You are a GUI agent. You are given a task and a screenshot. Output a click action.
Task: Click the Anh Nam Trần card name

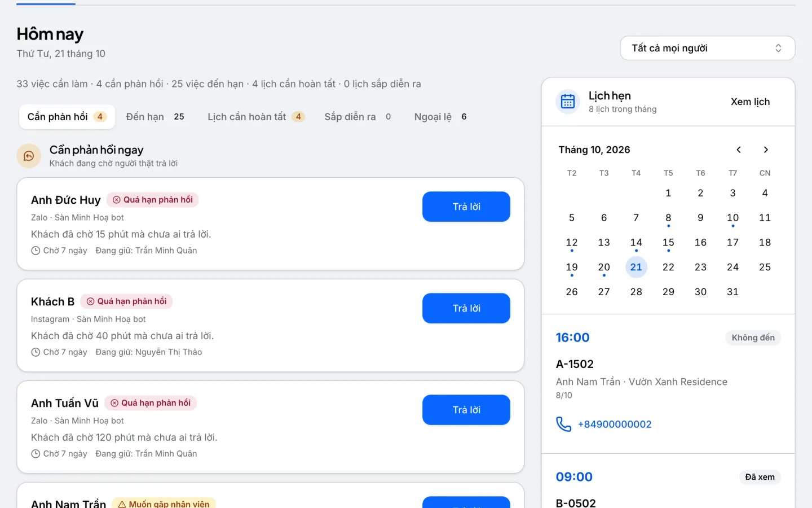tap(68, 503)
